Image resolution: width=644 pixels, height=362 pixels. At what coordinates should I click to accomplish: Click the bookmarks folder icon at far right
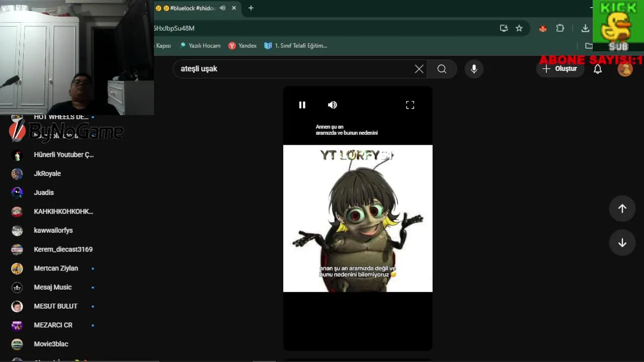coord(589,46)
